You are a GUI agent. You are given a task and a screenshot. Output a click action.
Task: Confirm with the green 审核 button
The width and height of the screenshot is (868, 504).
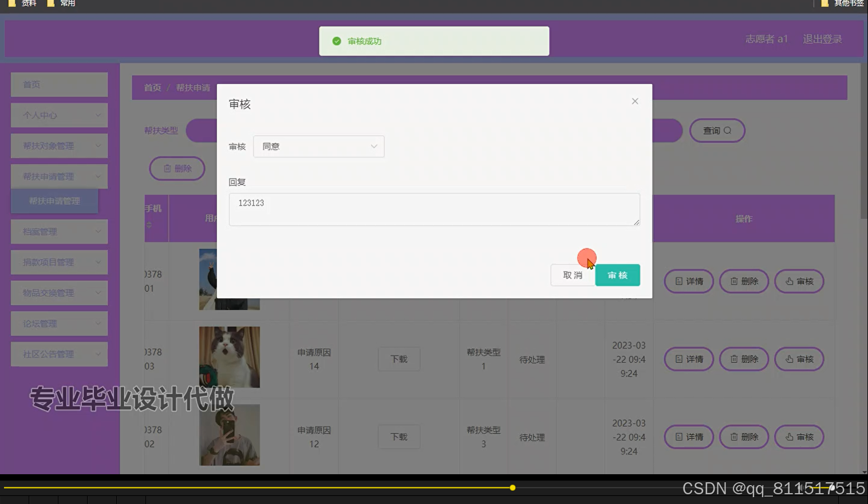pyautogui.click(x=617, y=275)
